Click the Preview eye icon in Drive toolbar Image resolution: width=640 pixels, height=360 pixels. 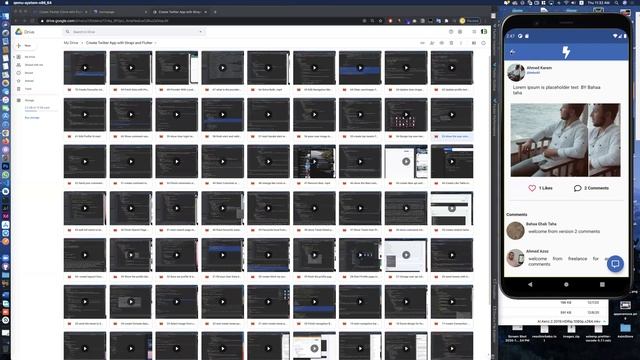(442, 43)
